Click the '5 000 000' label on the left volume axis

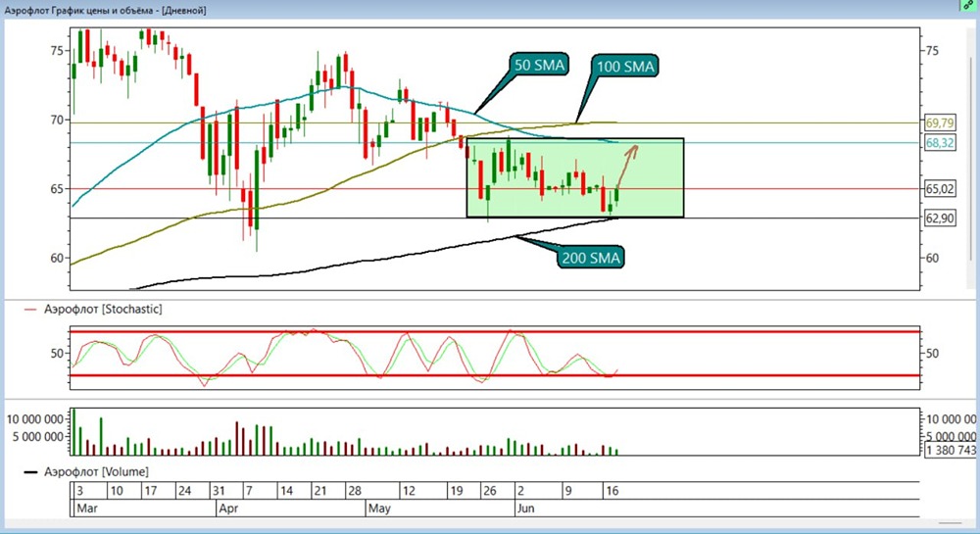coord(38,437)
